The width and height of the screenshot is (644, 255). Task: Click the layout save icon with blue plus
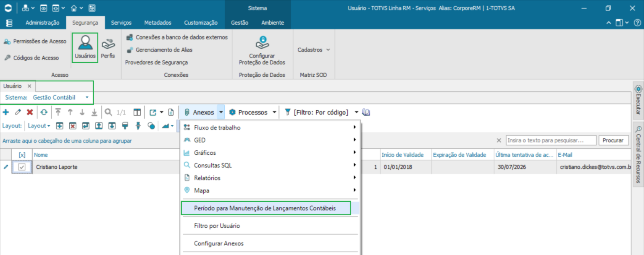[x=60, y=125]
